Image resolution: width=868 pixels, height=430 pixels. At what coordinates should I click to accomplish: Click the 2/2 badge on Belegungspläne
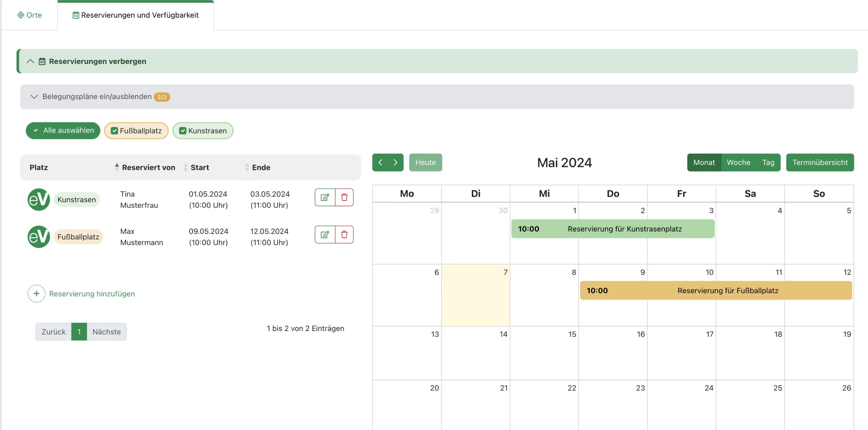click(x=162, y=97)
